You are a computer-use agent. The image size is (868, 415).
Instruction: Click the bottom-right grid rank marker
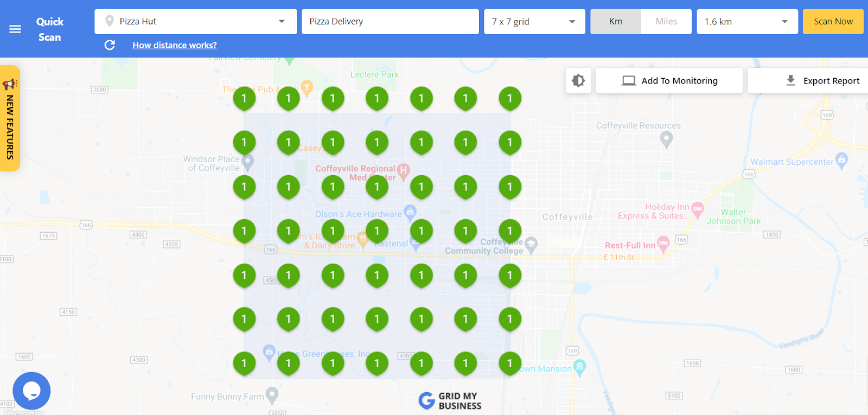click(510, 363)
